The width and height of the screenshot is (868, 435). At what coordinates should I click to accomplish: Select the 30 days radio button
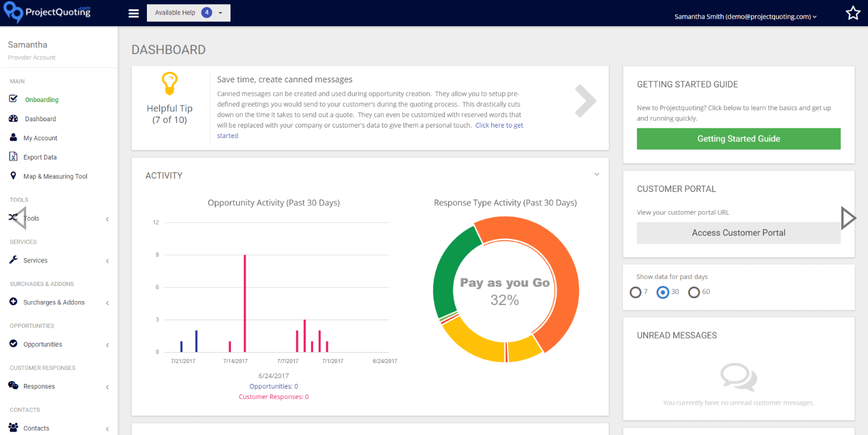pyautogui.click(x=662, y=292)
